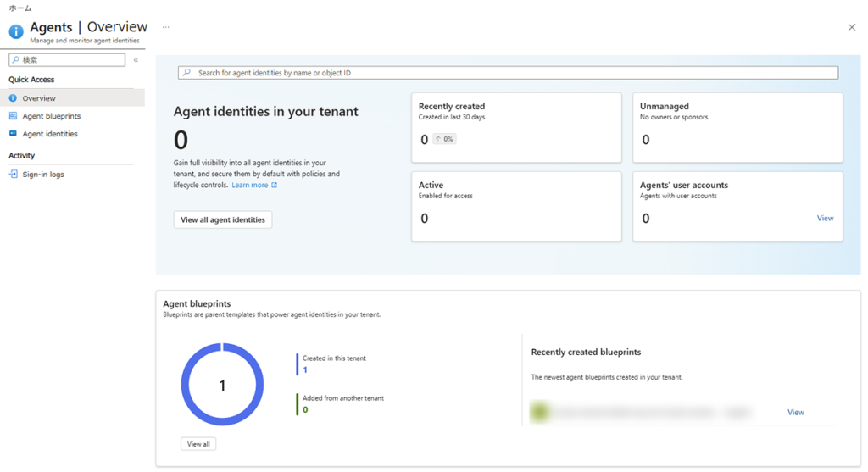This screenshot has height=472, width=868.
Task: Click Recently created blueprints heading
Action: click(586, 352)
